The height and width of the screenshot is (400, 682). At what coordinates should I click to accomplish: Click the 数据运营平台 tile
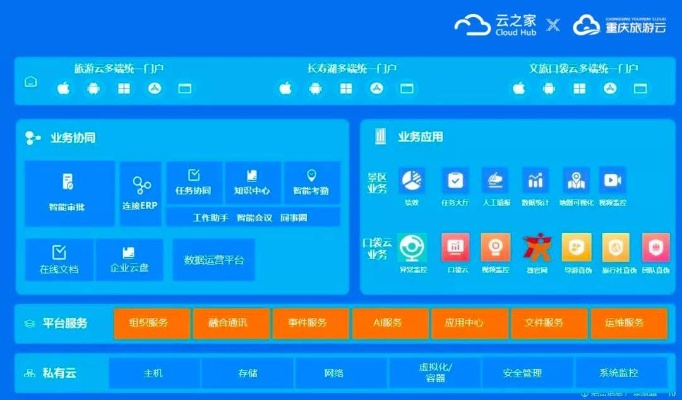click(213, 260)
